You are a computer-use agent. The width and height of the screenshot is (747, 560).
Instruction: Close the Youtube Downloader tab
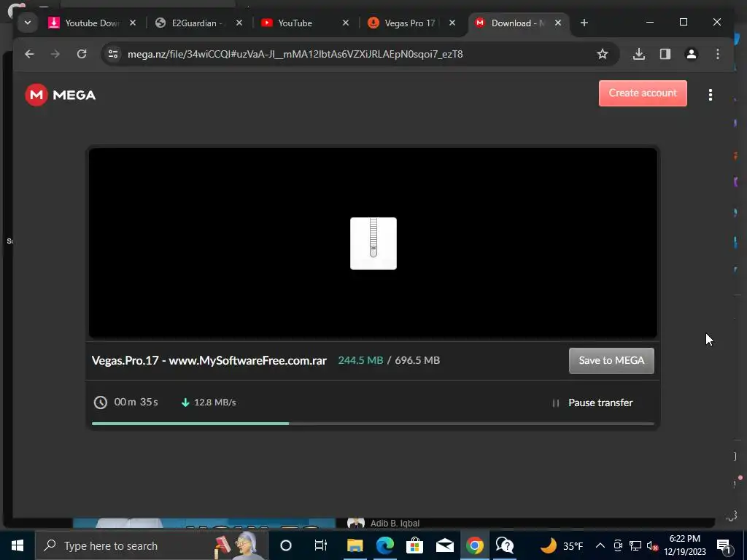(133, 23)
